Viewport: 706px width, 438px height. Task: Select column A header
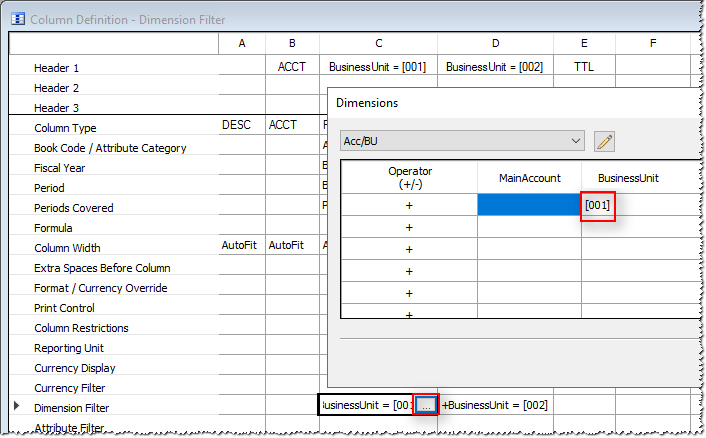coord(241,44)
